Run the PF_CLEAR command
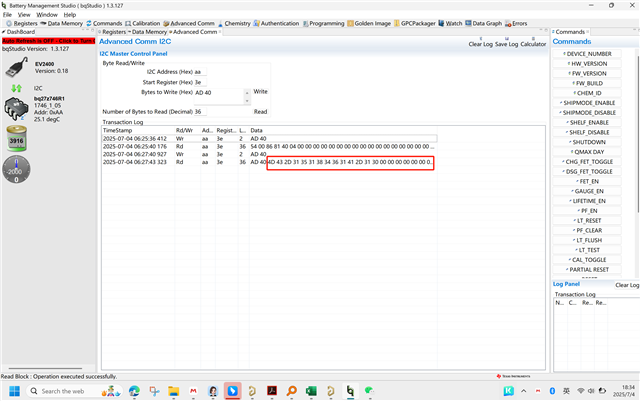This screenshot has width=640, height=401. [x=587, y=230]
